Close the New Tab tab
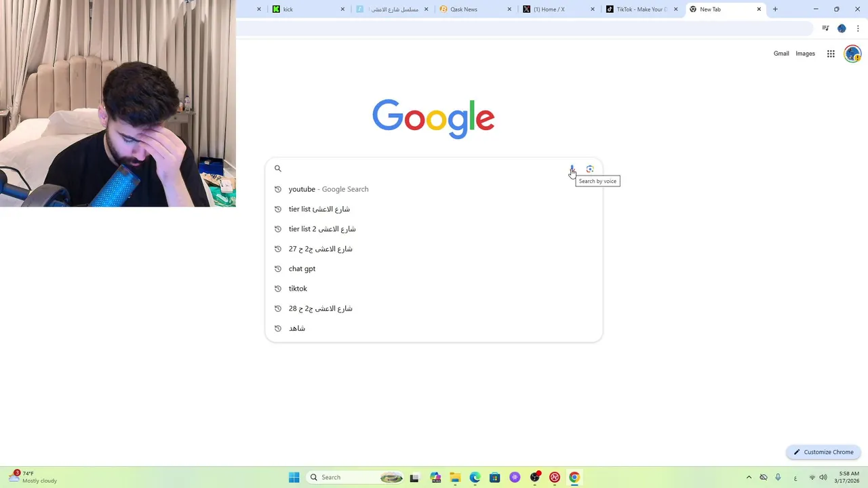 click(759, 9)
